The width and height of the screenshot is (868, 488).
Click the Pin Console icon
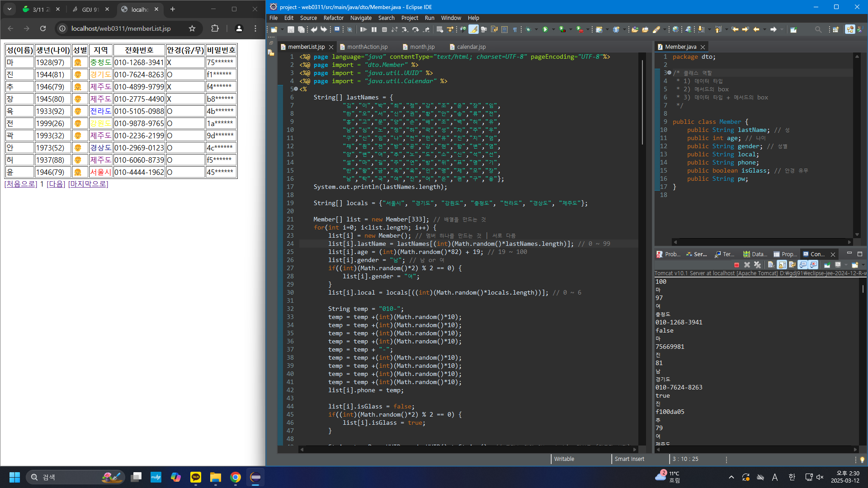pyautogui.click(x=827, y=265)
